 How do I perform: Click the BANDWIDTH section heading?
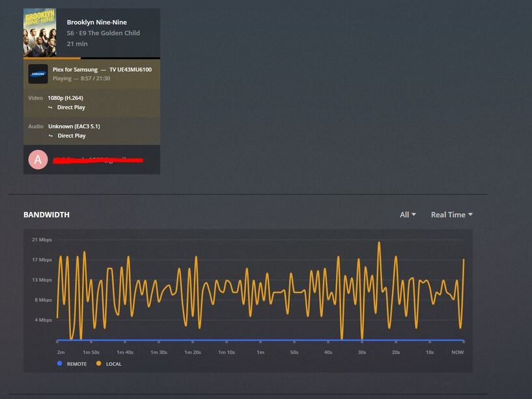click(x=46, y=214)
